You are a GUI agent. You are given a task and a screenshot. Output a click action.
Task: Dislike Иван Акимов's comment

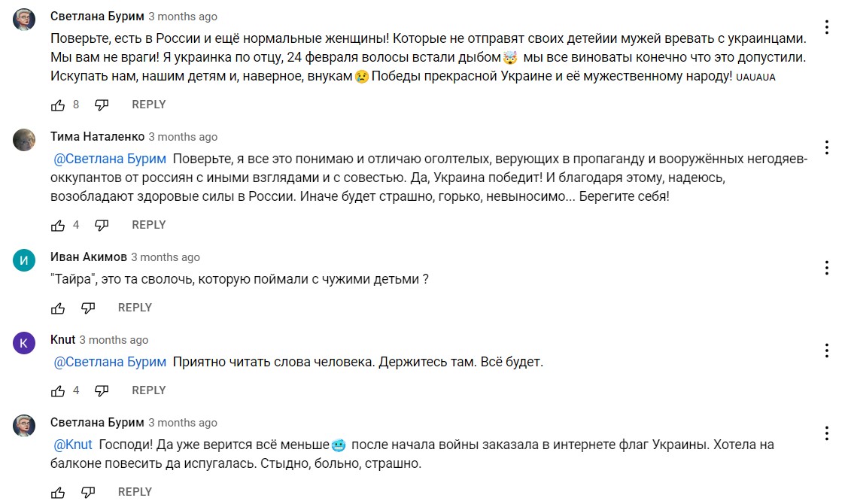[87, 308]
